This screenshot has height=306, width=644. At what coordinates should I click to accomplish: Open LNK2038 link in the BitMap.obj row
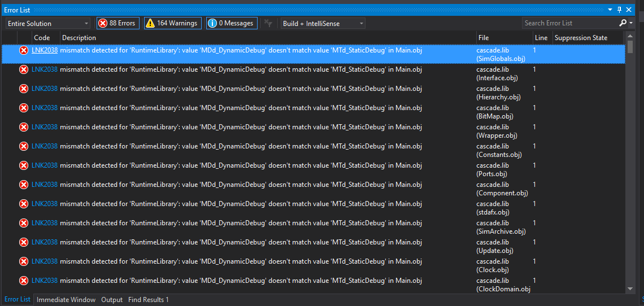[x=45, y=108]
